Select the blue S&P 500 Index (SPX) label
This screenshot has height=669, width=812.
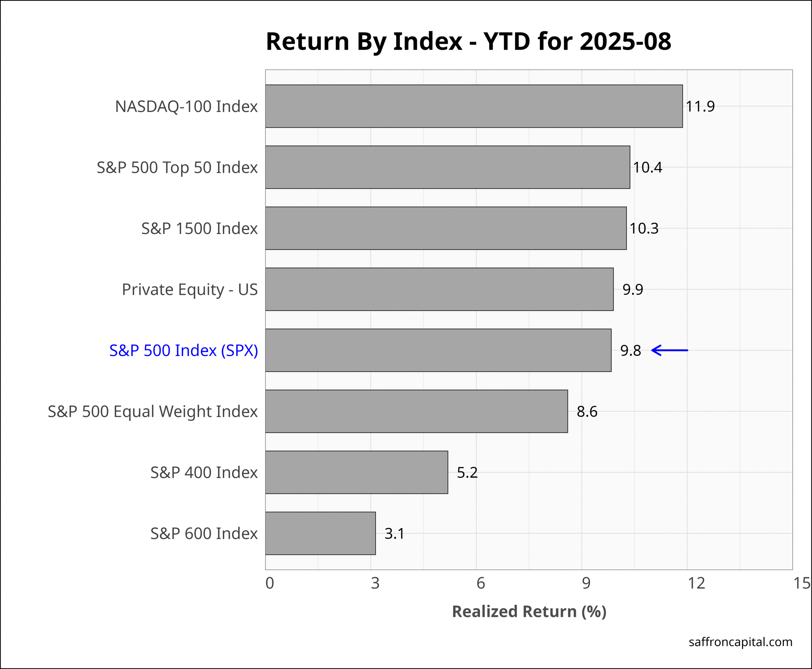coord(183,350)
